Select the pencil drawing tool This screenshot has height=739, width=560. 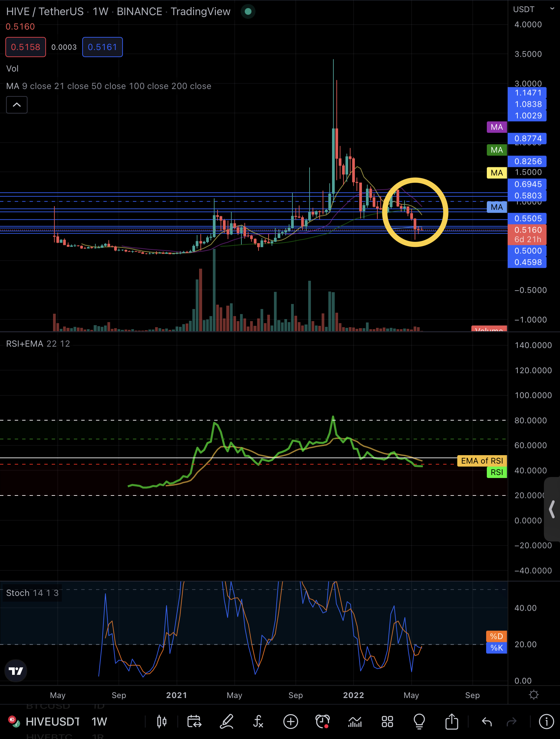coord(227,721)
